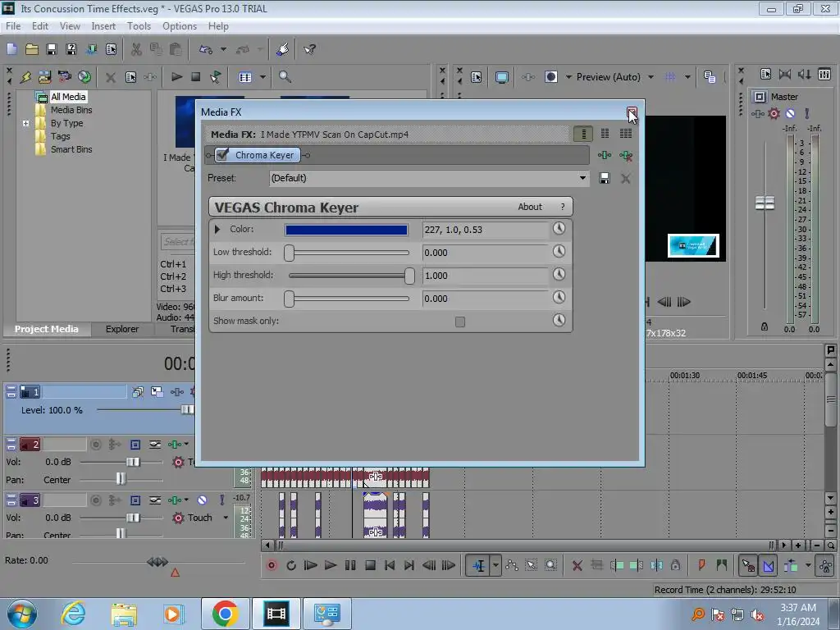The image size is (840, 630).
Task: Click the Record button in transport
Action: [272, 565]
